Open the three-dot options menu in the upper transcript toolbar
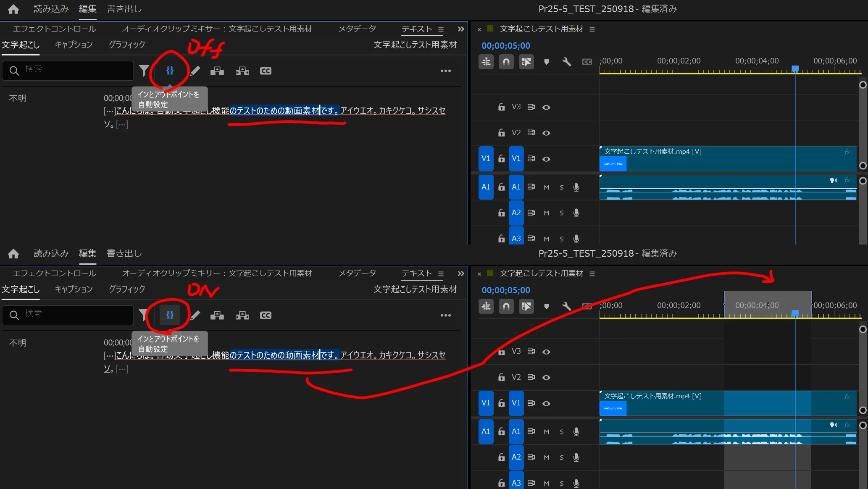Image resolution: width=868 pixels, height=489 pixels. tap(445, 71)
